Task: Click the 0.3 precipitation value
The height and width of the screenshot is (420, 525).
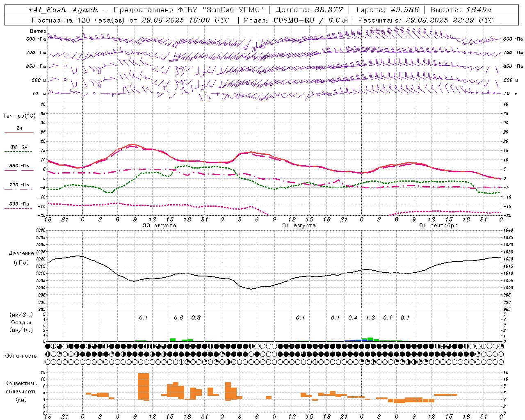Action: [196, 318]
